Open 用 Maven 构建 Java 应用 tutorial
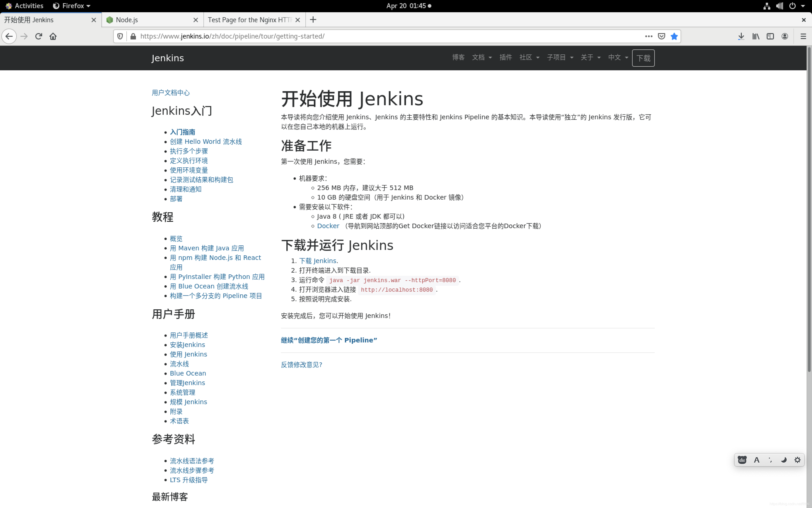This screenshot has height=508, width=812. click(207, 248)
